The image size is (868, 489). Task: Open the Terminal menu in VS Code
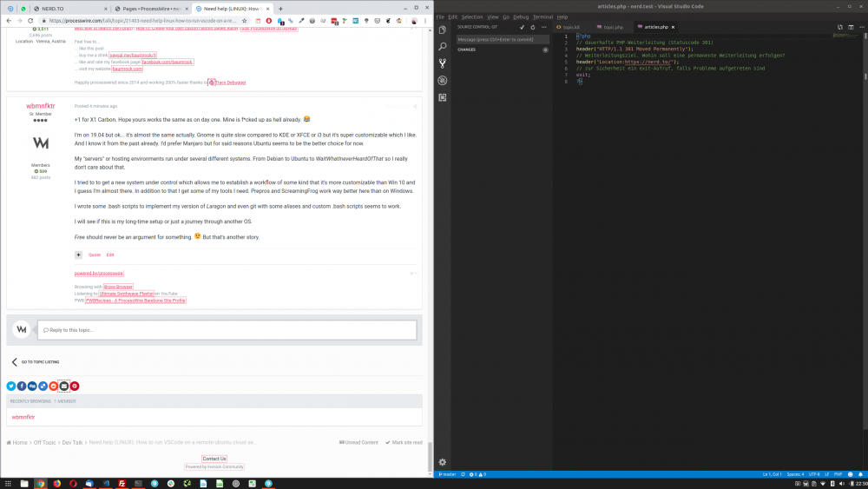[542, 17]
